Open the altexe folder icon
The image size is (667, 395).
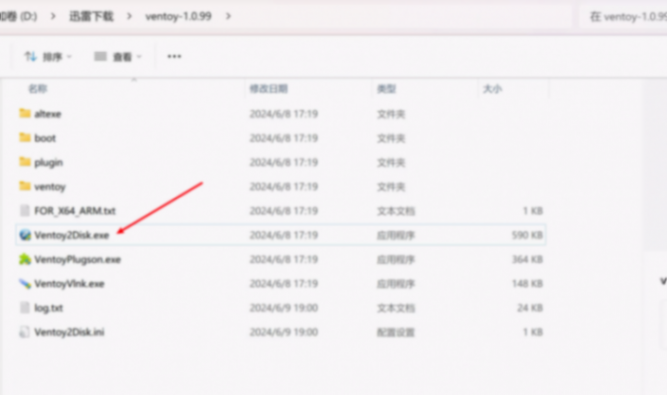click(25, 113)
